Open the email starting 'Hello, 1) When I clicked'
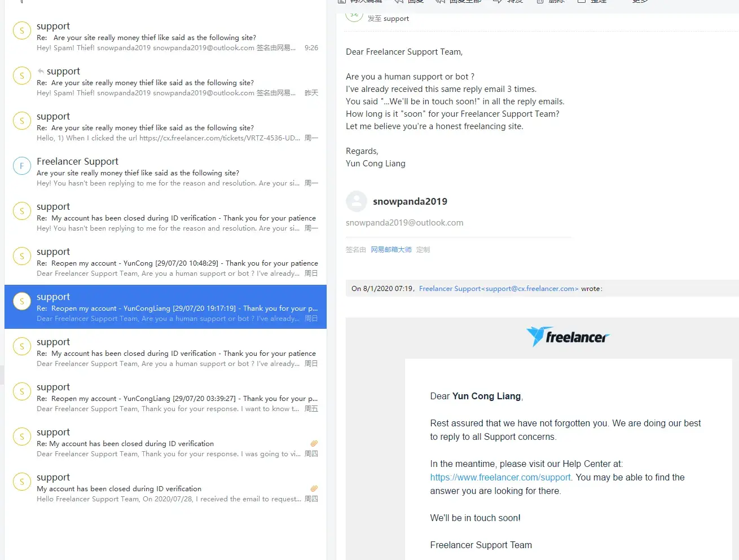The height and width of the screenshot is (560, 739). [165, 127]
